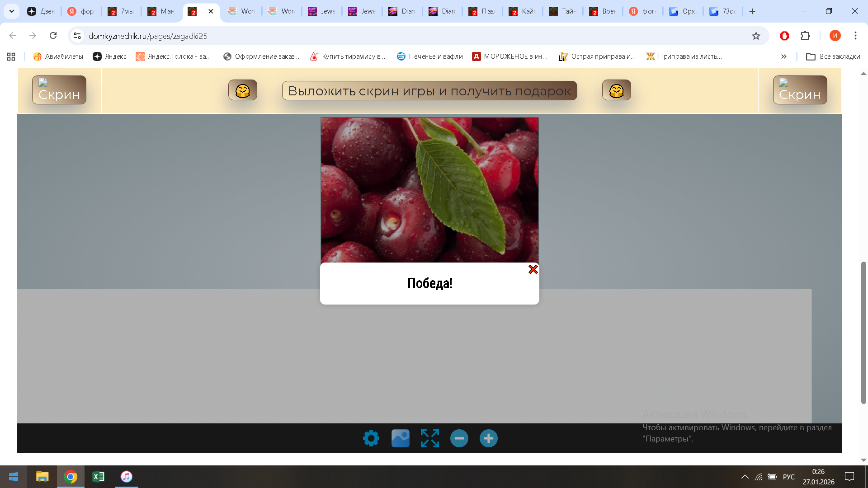Viewport: 868px width, 488px height.
Task: Toggle fullscreen mode with the expand icon
Action: (429, 438)
